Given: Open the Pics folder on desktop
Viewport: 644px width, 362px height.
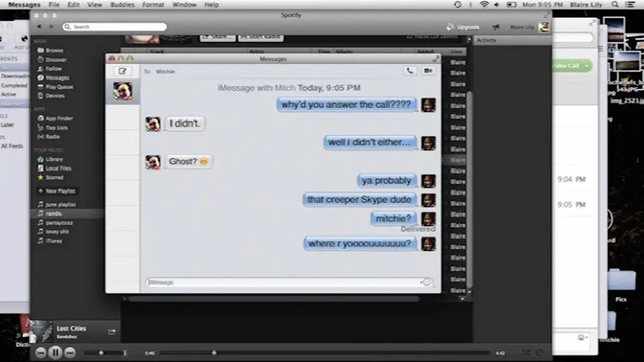Looking at the screenshot, I should coord(621,283).
